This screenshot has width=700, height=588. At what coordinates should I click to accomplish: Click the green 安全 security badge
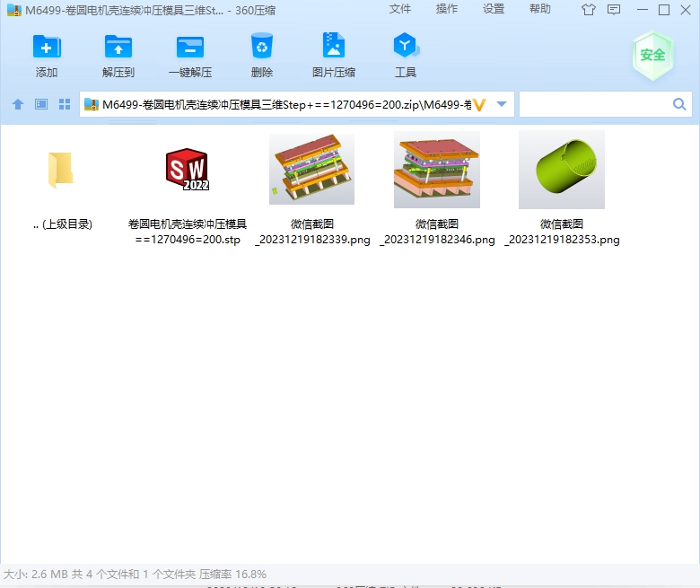pos(652,56)
